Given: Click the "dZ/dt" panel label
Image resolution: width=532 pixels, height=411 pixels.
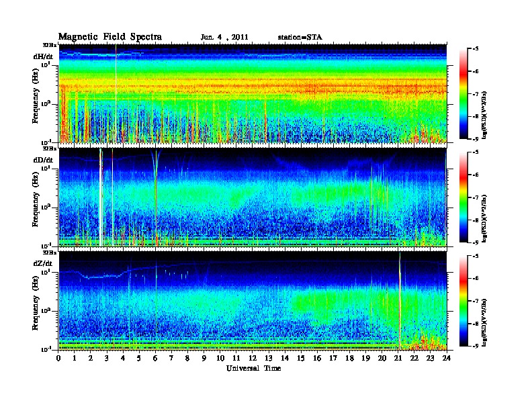Looking at the screenshot, I should tap(43, 263).
